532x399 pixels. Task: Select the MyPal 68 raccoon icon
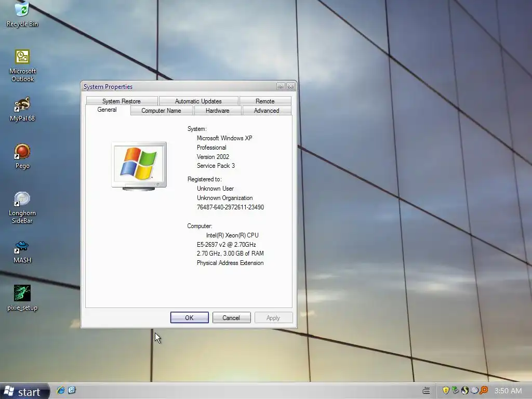(x=22, y=109)
